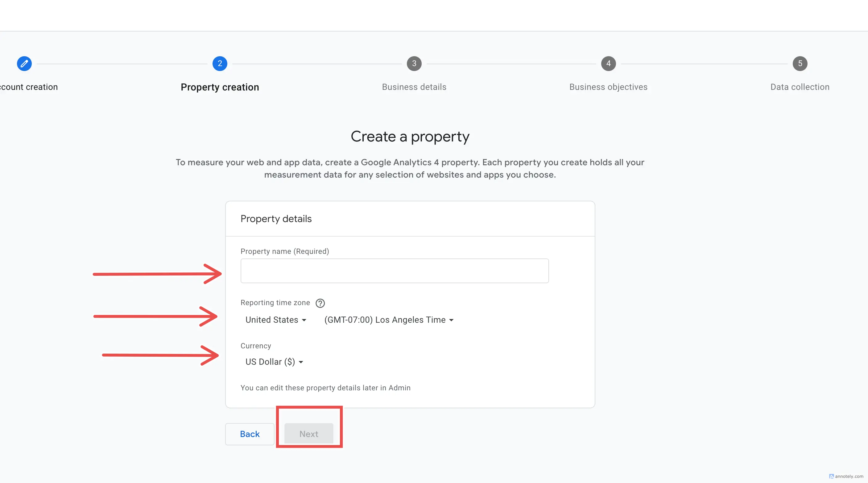Select the Property creation step label
868x483 pixels.
pyautogui.click(x=220, y=87)
